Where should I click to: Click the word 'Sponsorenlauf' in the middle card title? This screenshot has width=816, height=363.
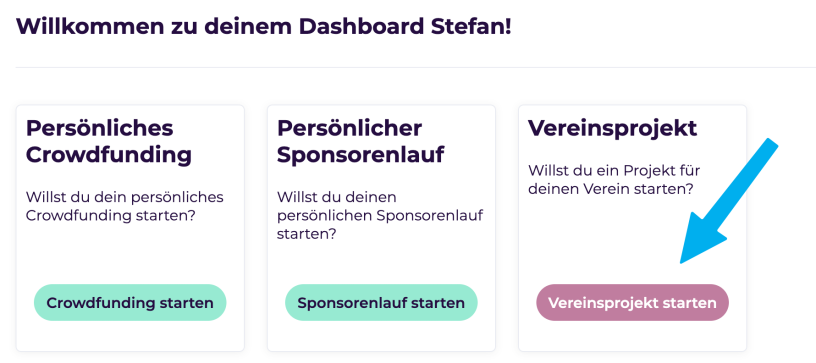coord(361,155)
